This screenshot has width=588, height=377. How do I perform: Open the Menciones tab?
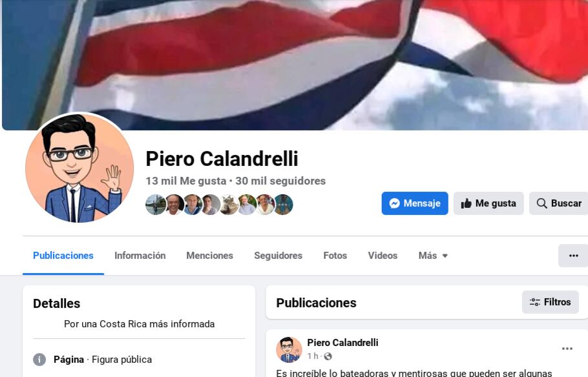tap(209, 256)
